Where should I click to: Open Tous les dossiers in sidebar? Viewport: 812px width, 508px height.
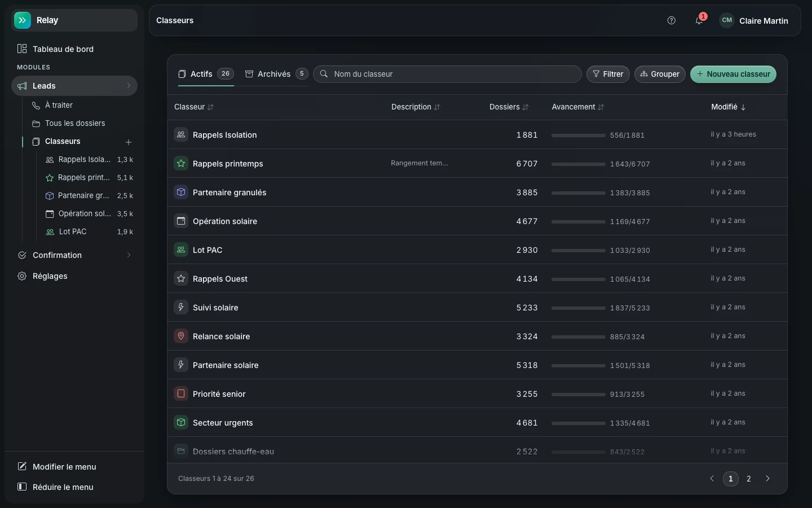tap(81, 123)
